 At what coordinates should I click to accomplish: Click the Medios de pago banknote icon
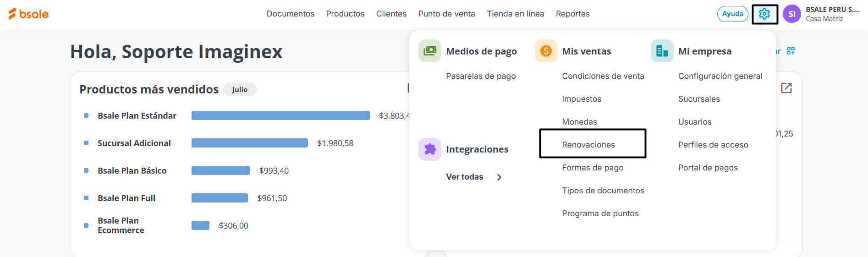point(430,51)
